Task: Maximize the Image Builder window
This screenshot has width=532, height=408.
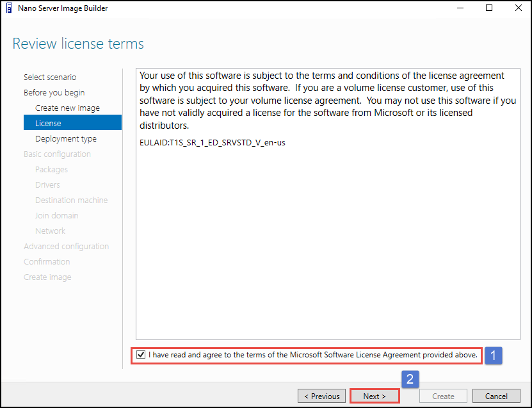Action: [x=489, y=8]
